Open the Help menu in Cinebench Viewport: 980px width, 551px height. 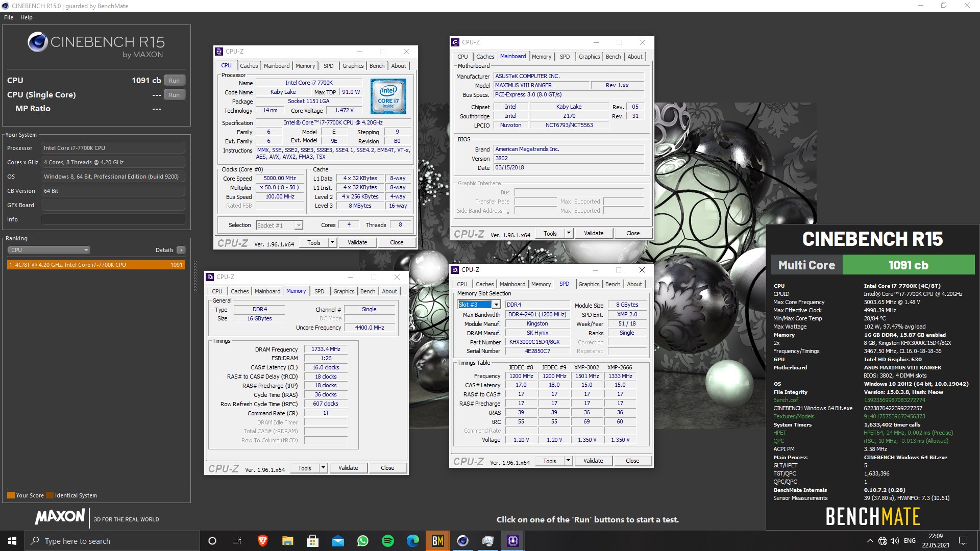point(27,17)
